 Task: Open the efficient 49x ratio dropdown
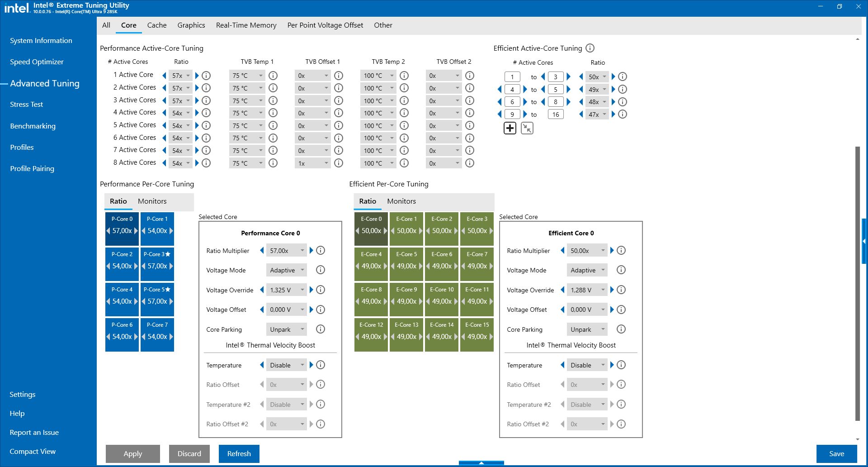(597, 90)
